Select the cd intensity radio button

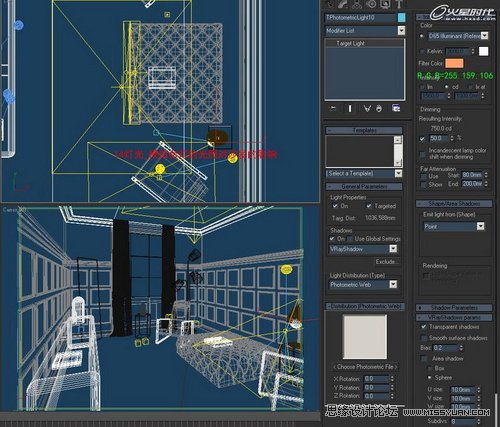tap(447, 87)
